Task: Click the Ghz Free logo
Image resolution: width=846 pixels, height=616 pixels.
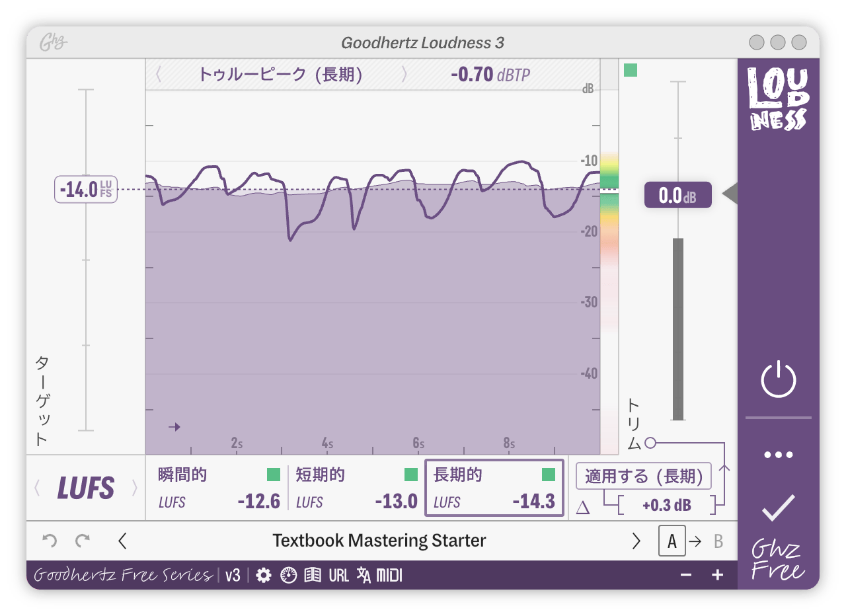Action: point(779,560)
